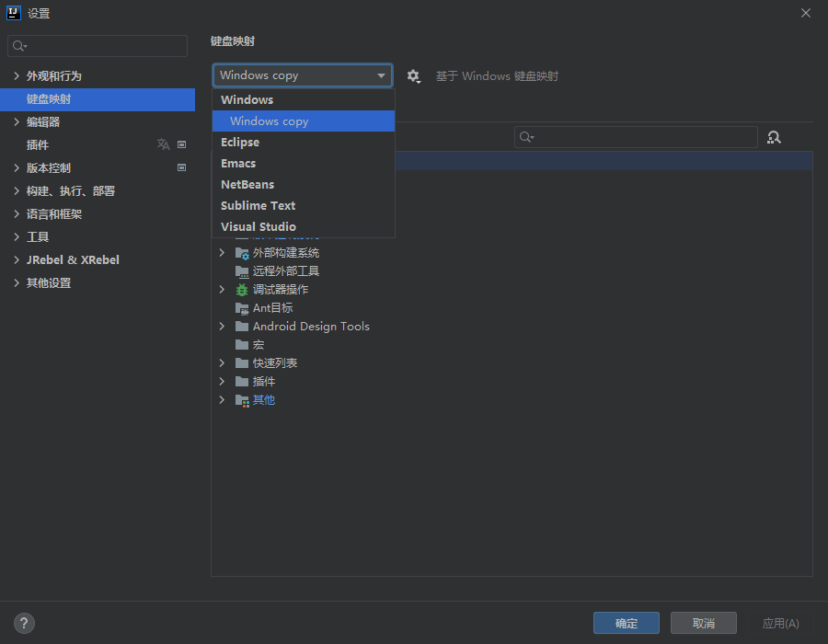Expand 语言和框架 settings section
The width and height of the screenshot is (828, 644).
pyautogui.click(x=17, y=213)
